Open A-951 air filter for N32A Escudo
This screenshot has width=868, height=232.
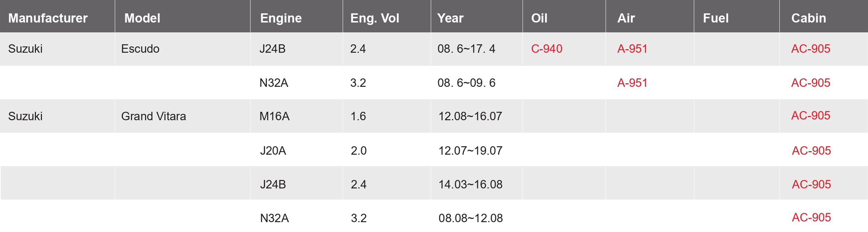click(x=632, y=83)
